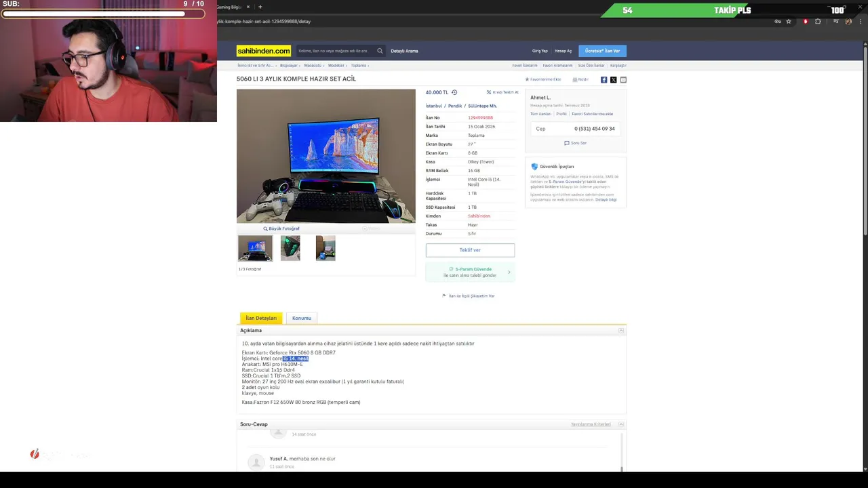Image resolution: width=868 pixels, height=488 pixels.
Task: Switch to İlan Detayları tab
Action: pyautogui.click(x=261, y=318)
